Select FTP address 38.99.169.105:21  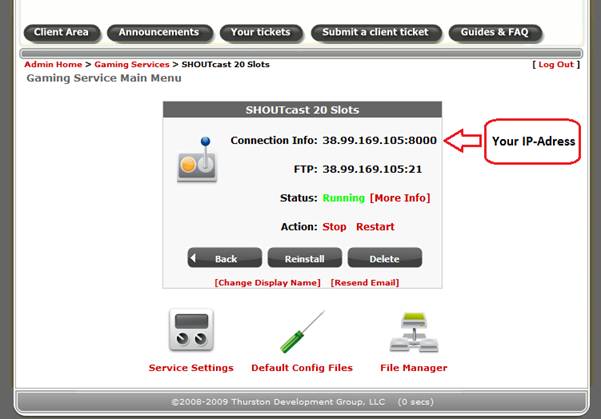[x=372, y=169]
